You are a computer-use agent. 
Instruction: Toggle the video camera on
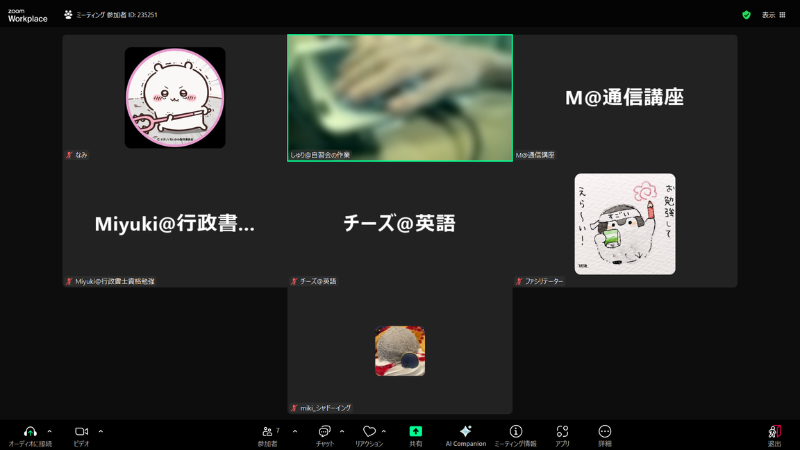coord(81,432)
